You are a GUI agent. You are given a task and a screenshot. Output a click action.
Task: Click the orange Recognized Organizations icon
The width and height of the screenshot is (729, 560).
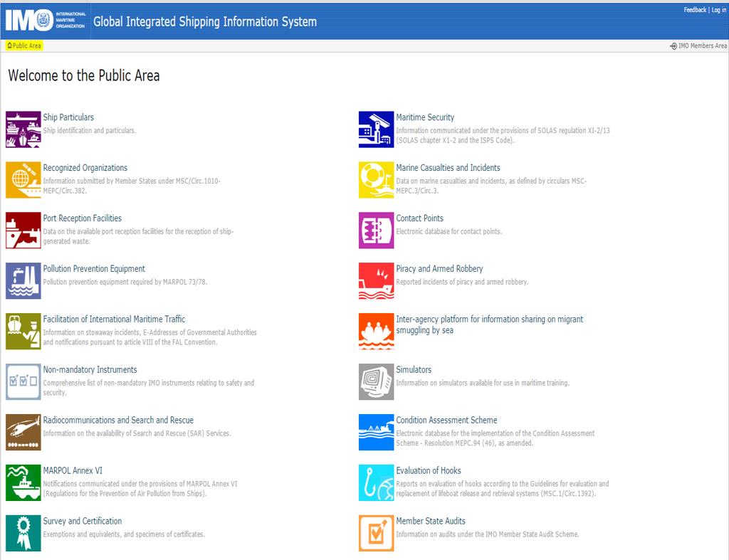tap(23, 180)
